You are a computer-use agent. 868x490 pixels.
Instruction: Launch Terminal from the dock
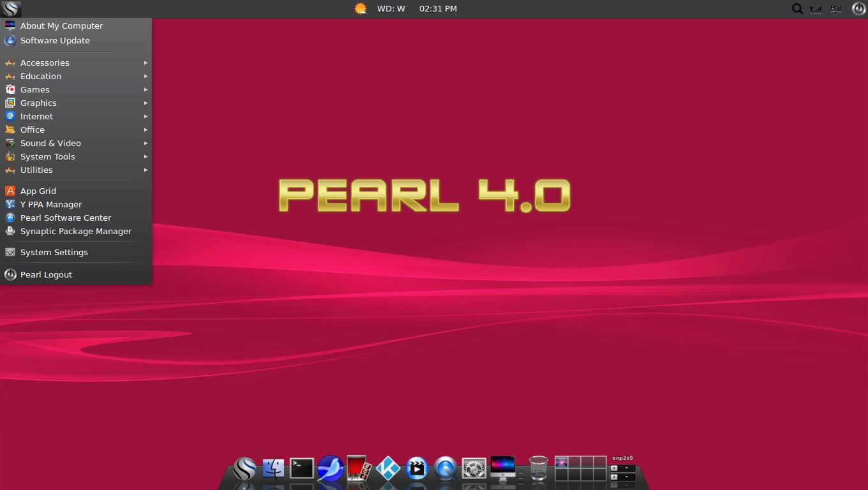[302, 469]
